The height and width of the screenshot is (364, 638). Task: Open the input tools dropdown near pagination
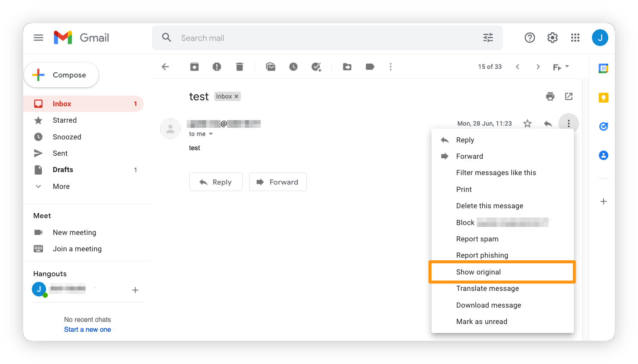[x=561, y=67]
